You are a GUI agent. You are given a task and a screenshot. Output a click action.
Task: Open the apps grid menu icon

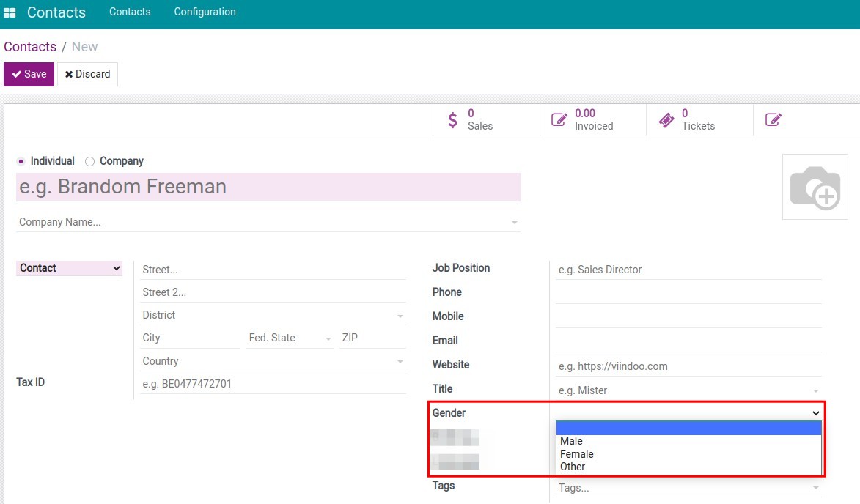10,12
